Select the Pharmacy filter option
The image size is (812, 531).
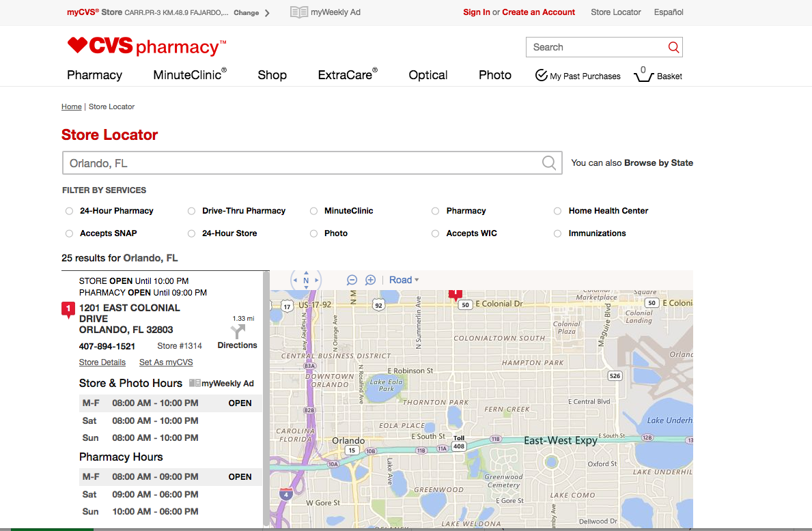(x=435, y=211)
